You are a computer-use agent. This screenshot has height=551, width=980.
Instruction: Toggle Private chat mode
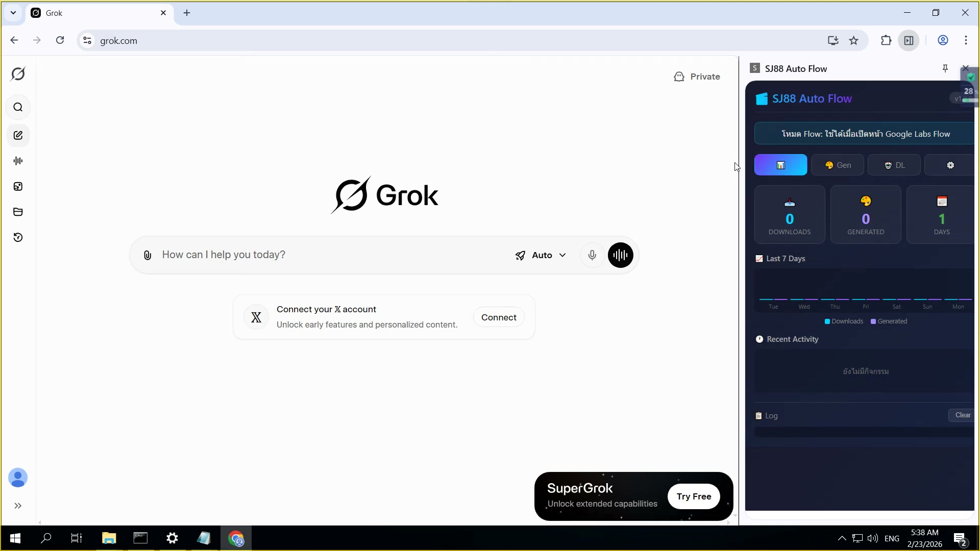click(x=697, y=77)
